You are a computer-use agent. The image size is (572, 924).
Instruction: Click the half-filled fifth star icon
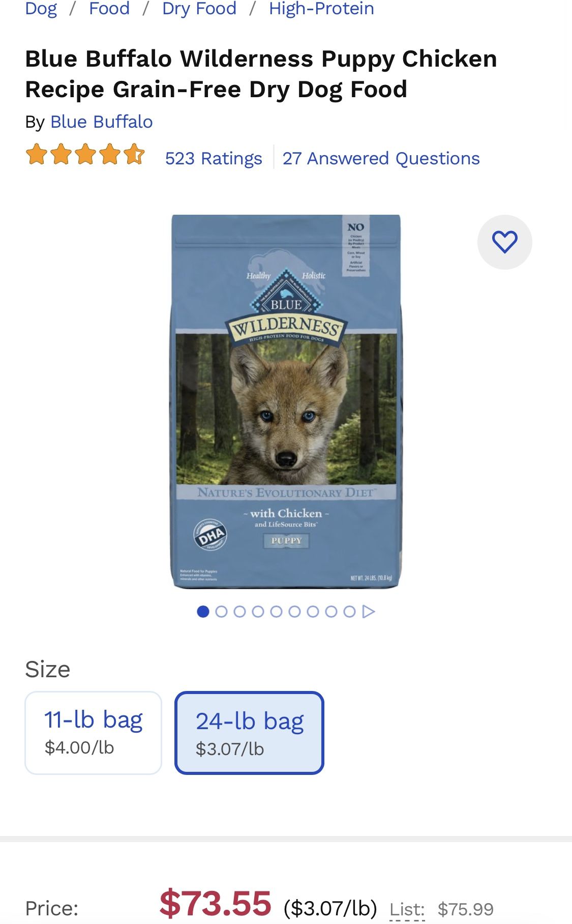pos(135,154)
